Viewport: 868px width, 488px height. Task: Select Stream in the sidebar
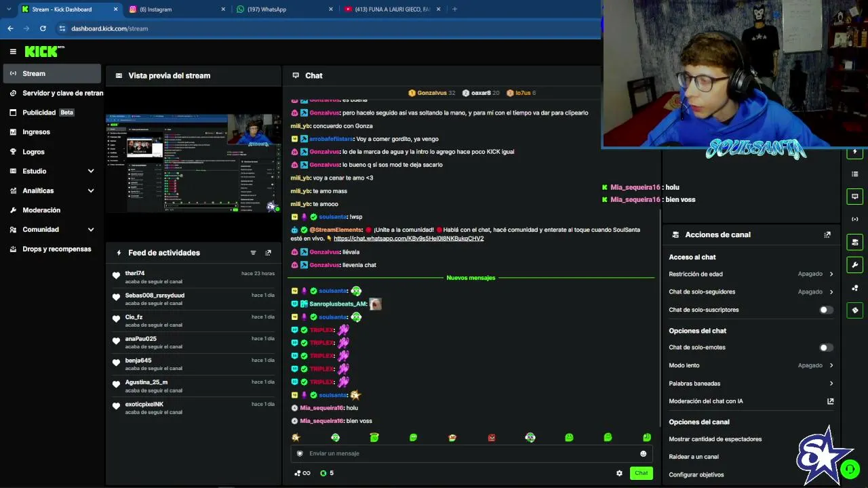[x=52, y=73]
